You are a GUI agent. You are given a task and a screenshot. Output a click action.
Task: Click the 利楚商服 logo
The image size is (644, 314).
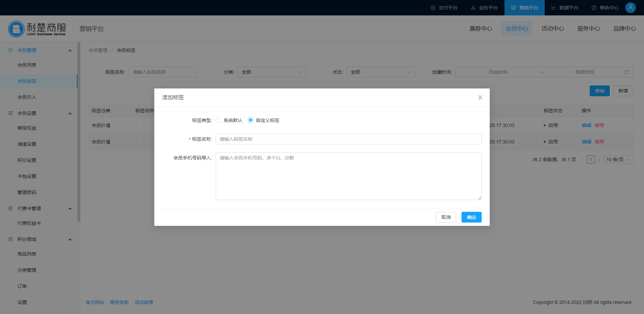37,29
